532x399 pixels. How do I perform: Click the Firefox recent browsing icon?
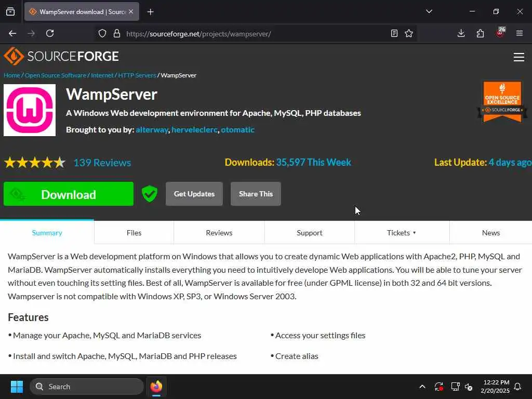pos(10,11)
